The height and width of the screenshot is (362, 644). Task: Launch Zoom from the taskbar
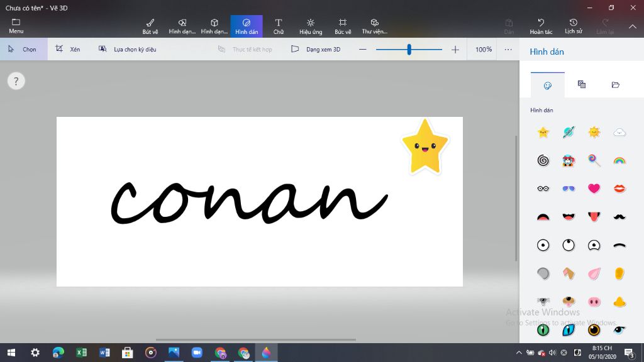click(197, 353)
